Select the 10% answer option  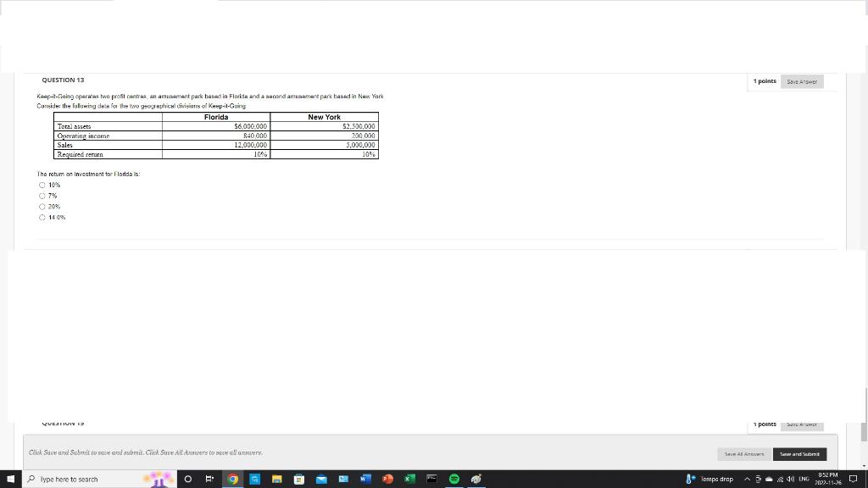pos(42,185)
